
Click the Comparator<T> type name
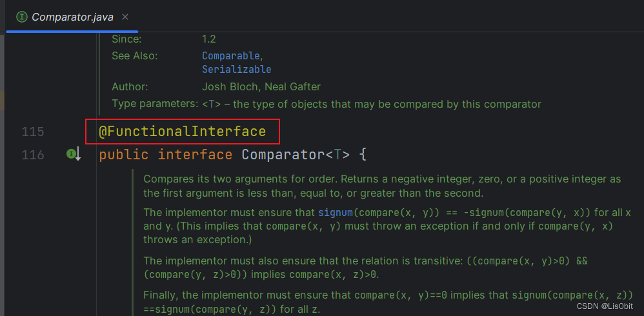point(296,155)
